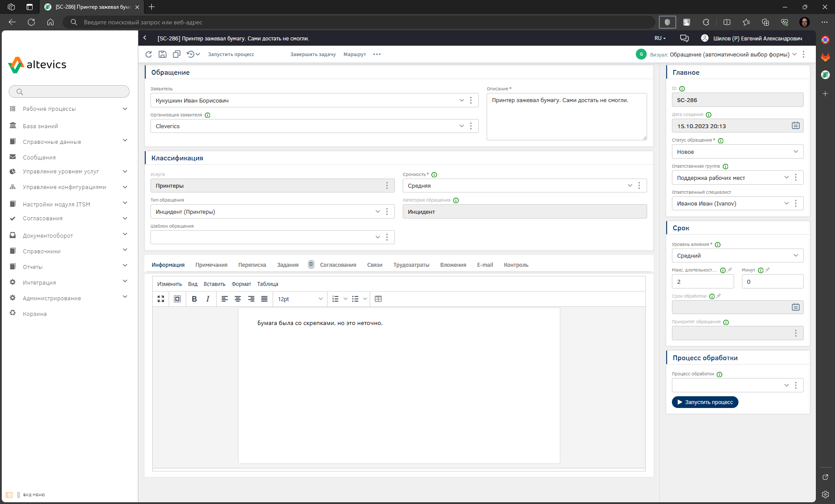Open calendar for Срок обработки field

pyautogui.click(x=795, y=307)
